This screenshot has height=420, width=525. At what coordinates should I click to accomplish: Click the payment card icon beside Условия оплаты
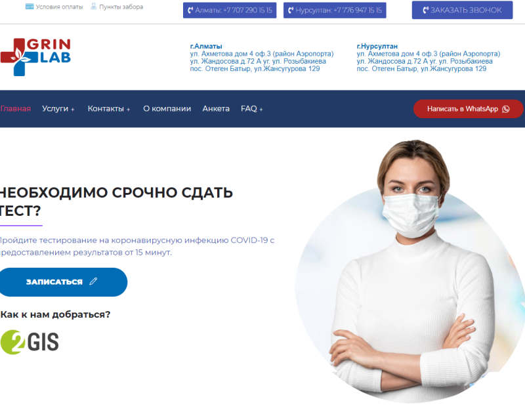[30, 7]
